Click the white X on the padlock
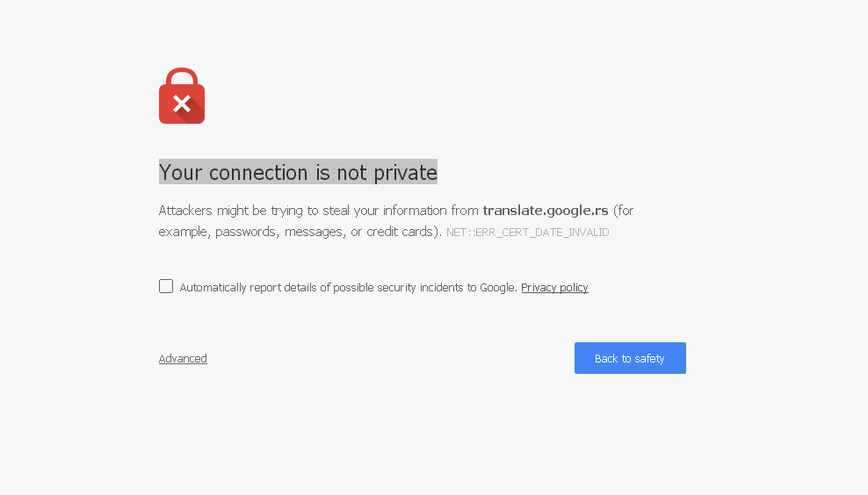The height and width of the screenshot is (495, 868). pos(182,104)
